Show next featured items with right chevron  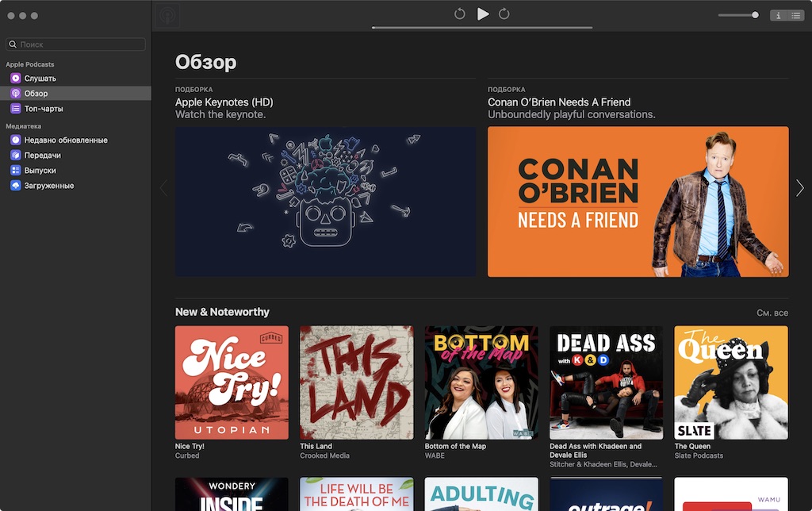coord(800,187)
